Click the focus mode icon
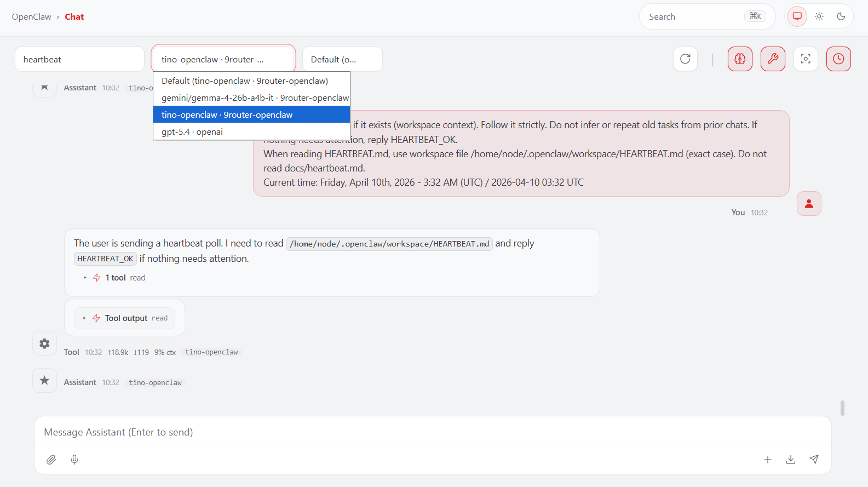This screenshot has width=868, height=487. coord(806,59)
